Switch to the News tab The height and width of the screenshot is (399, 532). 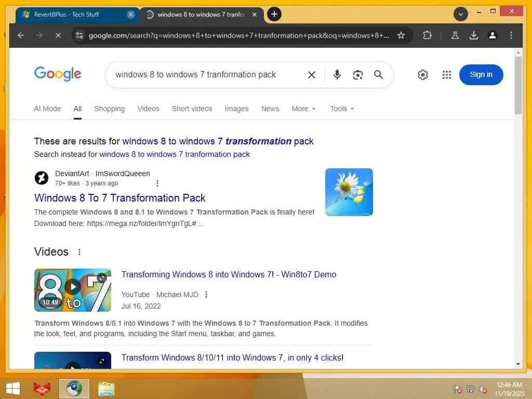click(270, 109)
